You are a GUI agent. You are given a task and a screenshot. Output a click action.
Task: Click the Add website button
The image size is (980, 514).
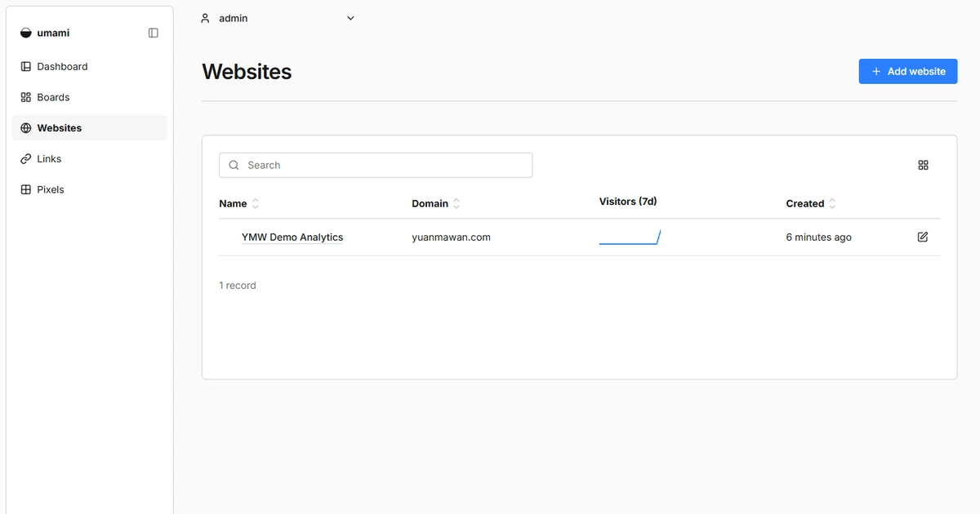click(908, 71)
